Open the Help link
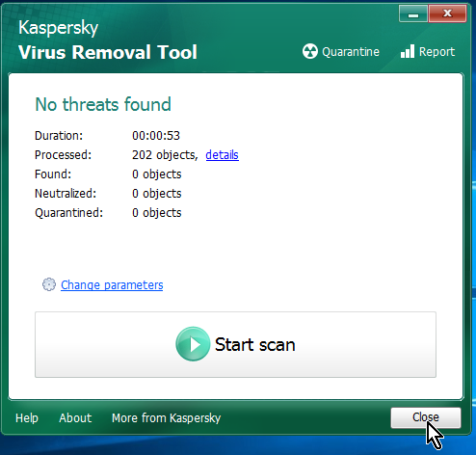This screenshot has height=455, width=476. [x=27, y=418]
